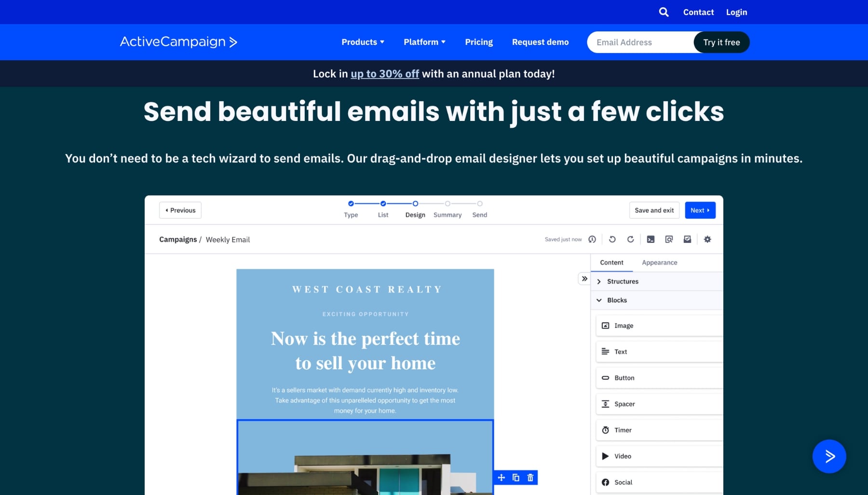Image resolution: width=868 pixels, height=495 pixels.
Task: Duplicate the selected image block
Action: [x=516, y=478]
